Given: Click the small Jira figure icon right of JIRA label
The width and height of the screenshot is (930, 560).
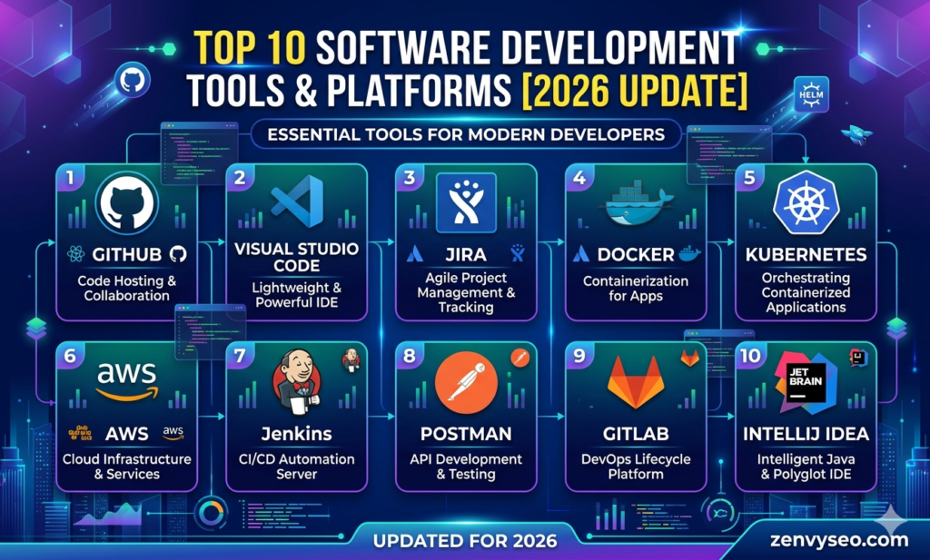Looking at the screenshot, I should [518, 253].
